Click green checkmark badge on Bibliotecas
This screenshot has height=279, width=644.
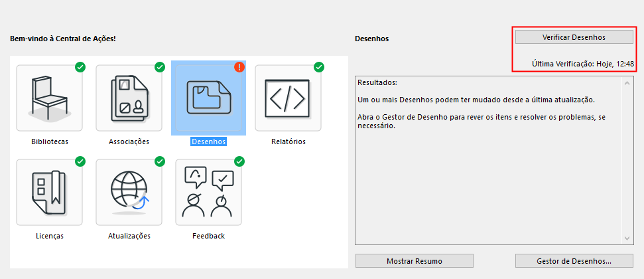point(80,67)
